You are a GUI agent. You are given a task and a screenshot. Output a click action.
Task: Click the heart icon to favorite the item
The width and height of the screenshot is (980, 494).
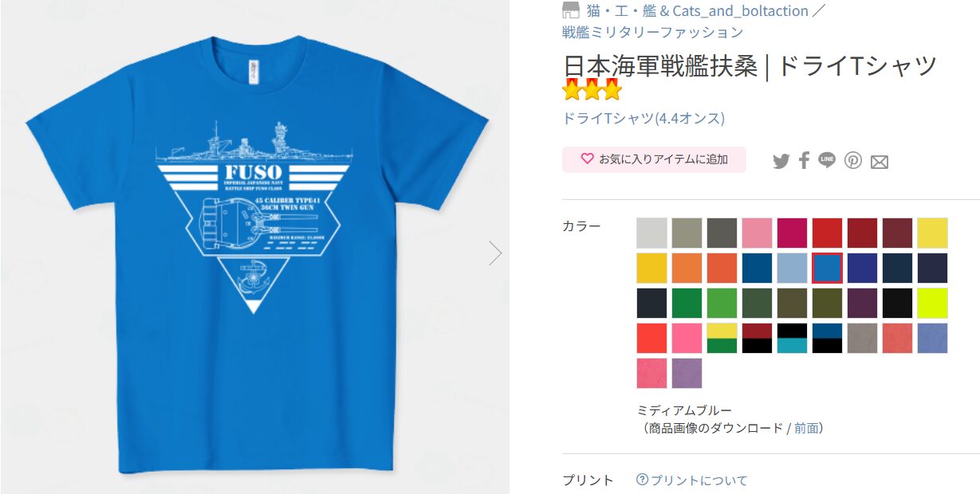587,159
